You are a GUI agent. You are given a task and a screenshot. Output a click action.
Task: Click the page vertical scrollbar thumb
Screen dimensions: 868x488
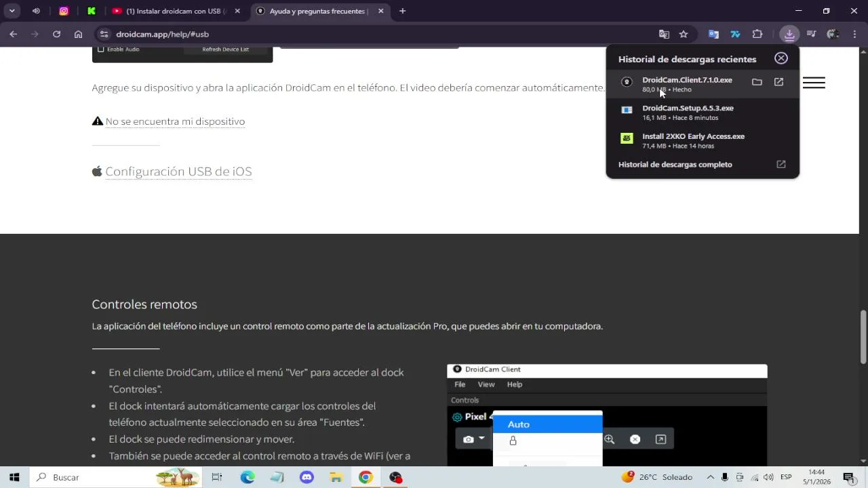point(863,337)
